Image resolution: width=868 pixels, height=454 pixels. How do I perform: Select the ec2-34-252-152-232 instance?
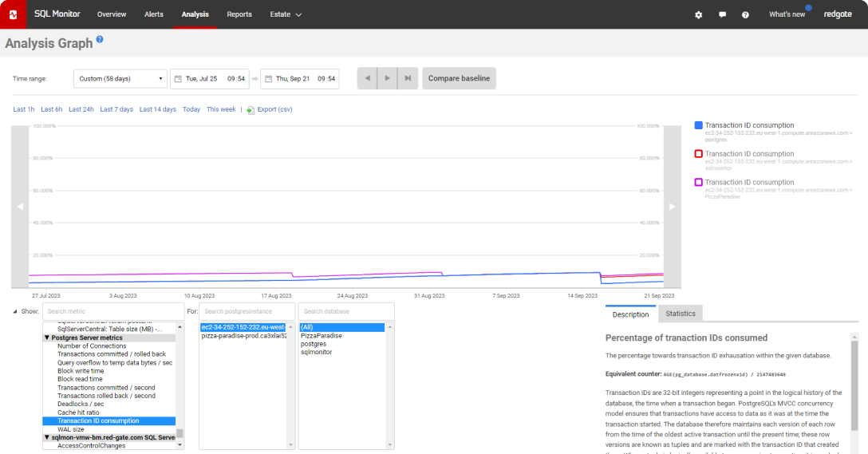pyautogui.click(x=243, y=327)
